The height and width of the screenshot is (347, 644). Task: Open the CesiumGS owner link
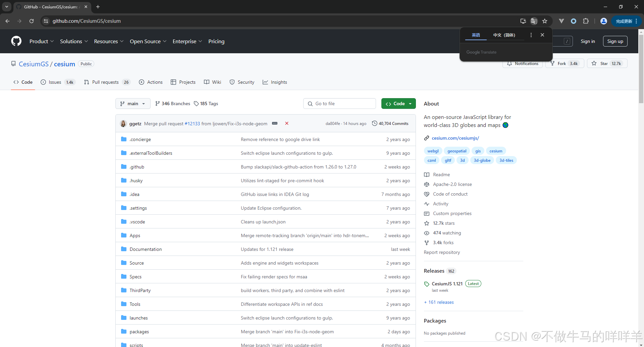(34, 64)
